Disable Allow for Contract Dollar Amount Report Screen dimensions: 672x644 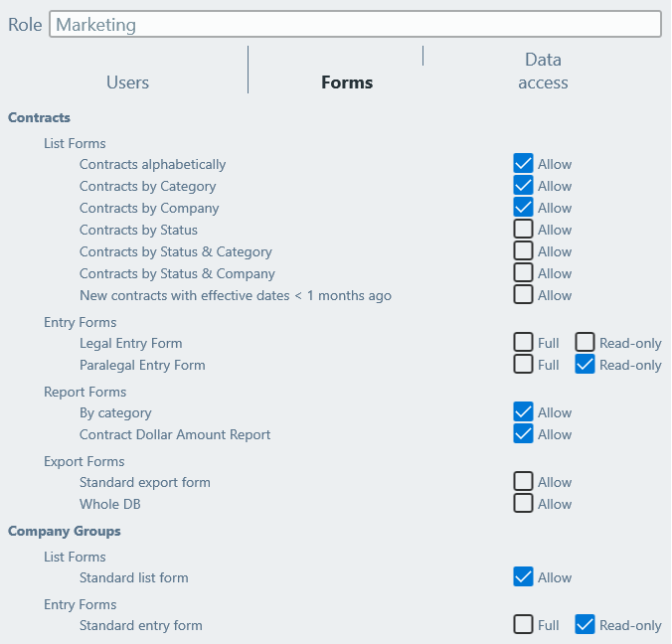point(524,434)
